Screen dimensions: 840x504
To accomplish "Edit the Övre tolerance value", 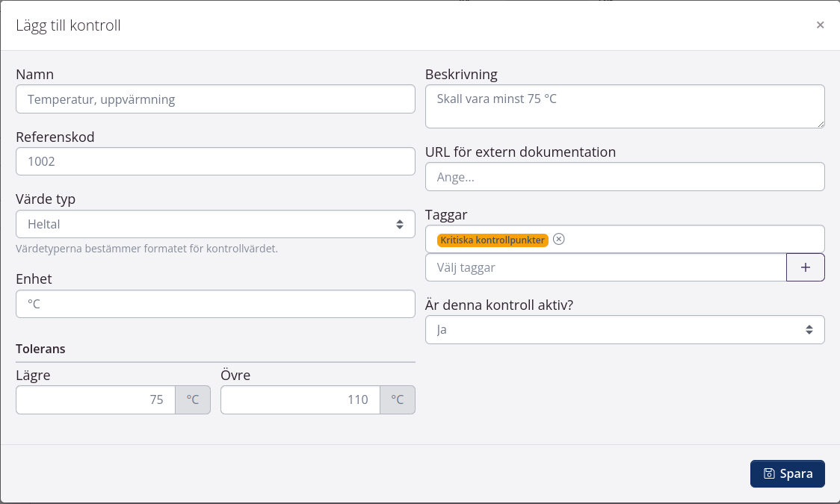I will [300, 399].
